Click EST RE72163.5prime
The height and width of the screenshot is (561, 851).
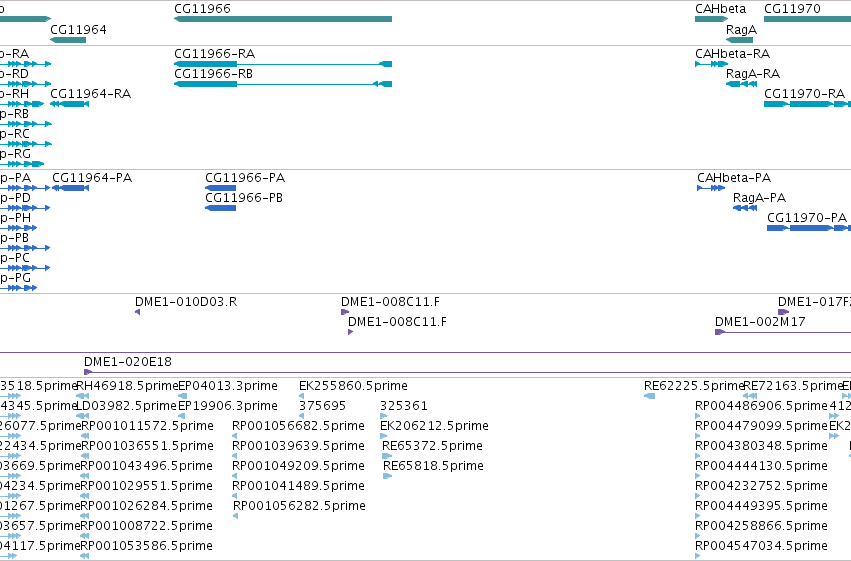tap(748, 396)
